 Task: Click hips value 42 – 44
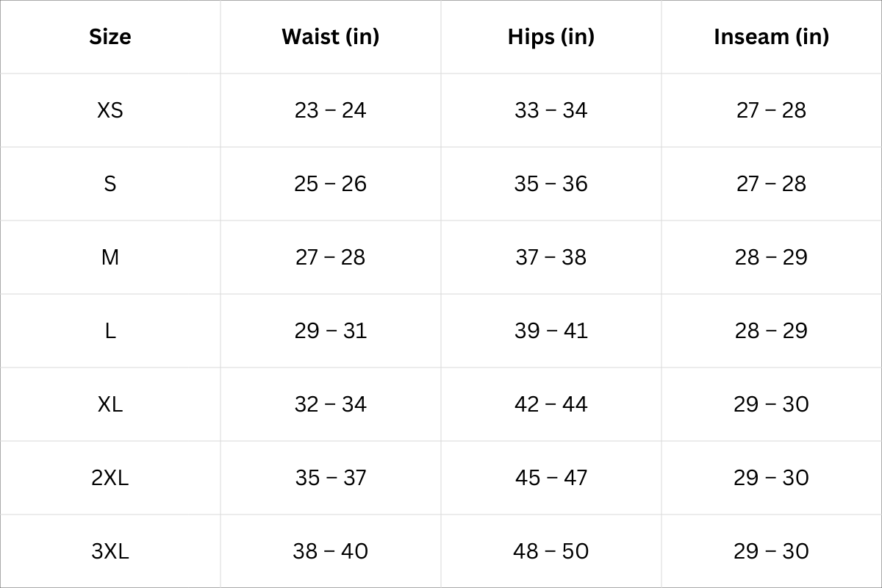pos(551,404)
